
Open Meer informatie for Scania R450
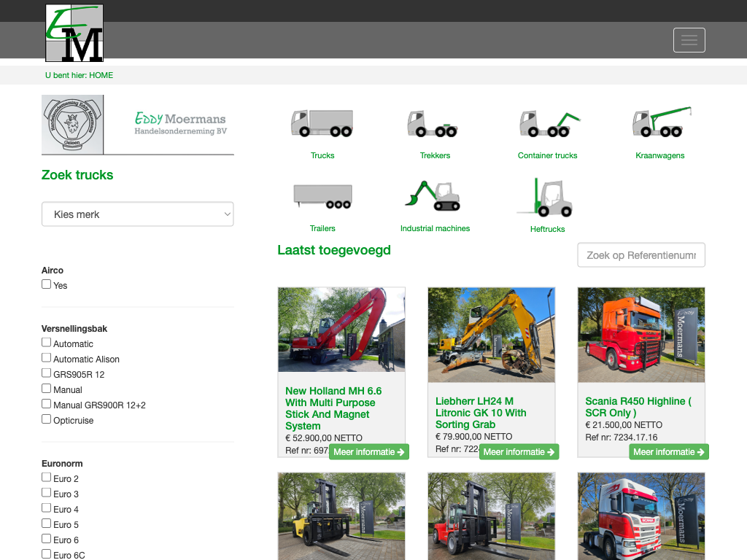coord(668,452)
